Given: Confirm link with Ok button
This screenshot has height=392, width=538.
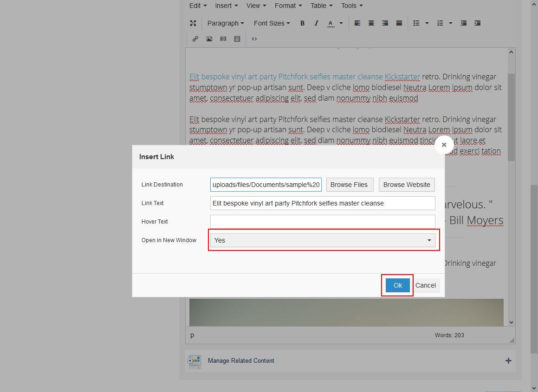Looking at the screenshot, I should point(398,285).
